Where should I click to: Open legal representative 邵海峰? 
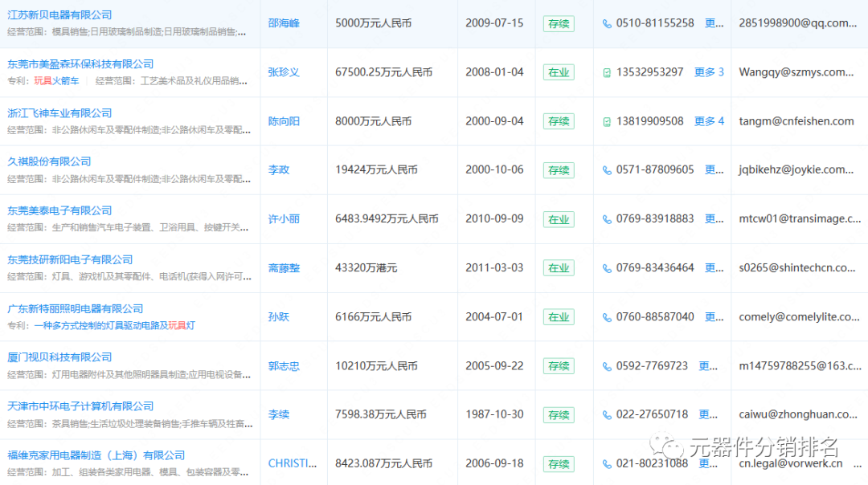(x=284, y=23)
